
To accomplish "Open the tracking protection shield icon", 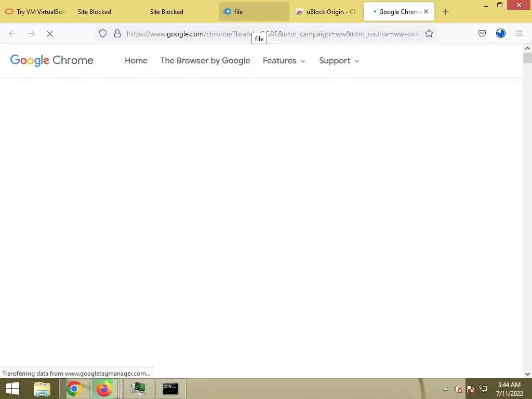I will tap(103, 33).
